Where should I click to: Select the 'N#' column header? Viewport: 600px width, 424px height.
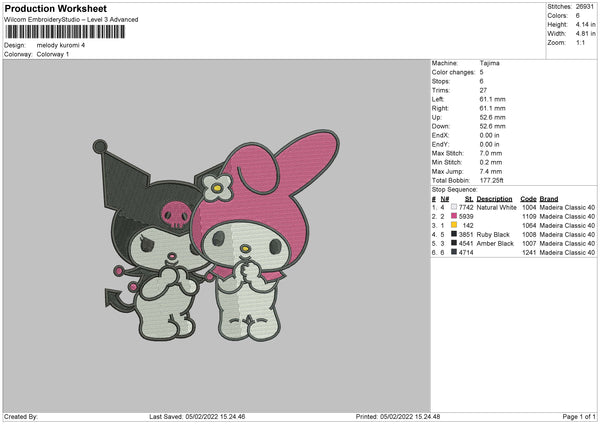click(445, 199)
